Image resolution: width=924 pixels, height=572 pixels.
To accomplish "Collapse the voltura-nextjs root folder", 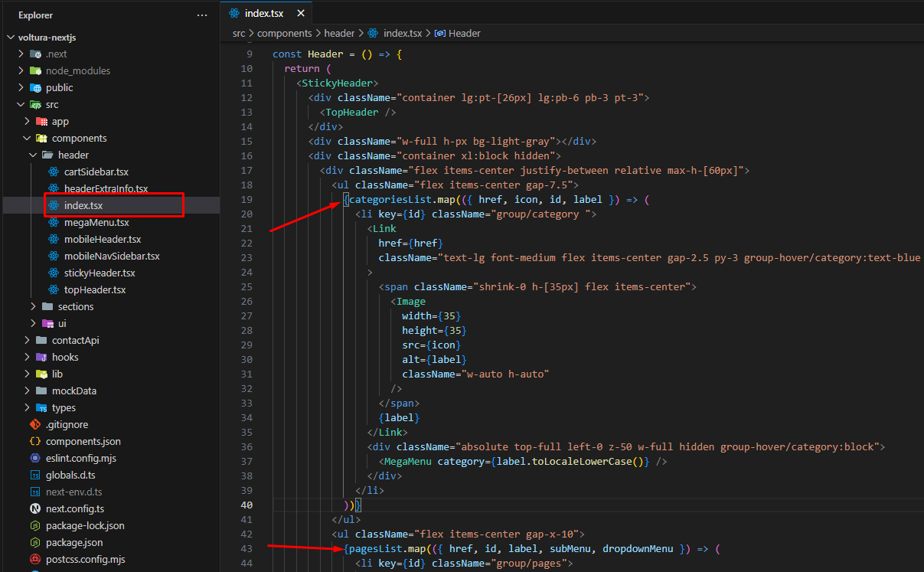I will pyautogui.click(x=10, y=37).
